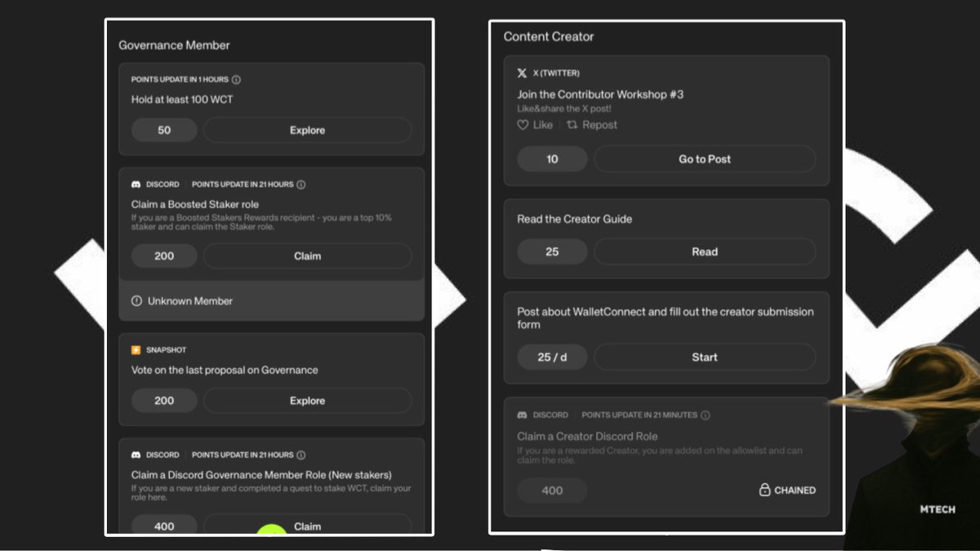This screenshot has height=551, width=980.
Task: Click the Unknown Member notice text
Action: 190,301
